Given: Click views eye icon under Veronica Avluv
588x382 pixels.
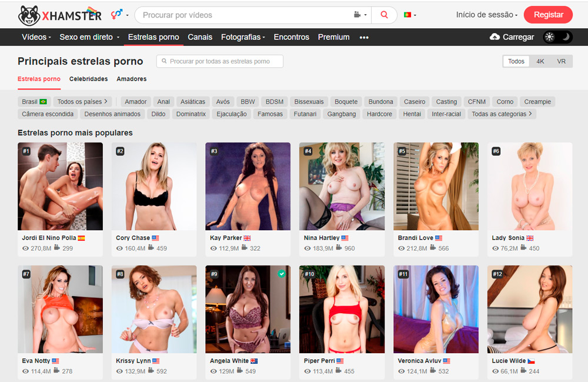Looking at the screenshot, I should [401, 371].
